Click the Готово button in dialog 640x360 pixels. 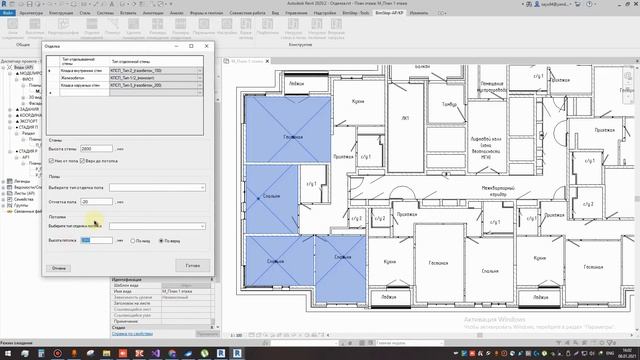click(x=193, y=265)
